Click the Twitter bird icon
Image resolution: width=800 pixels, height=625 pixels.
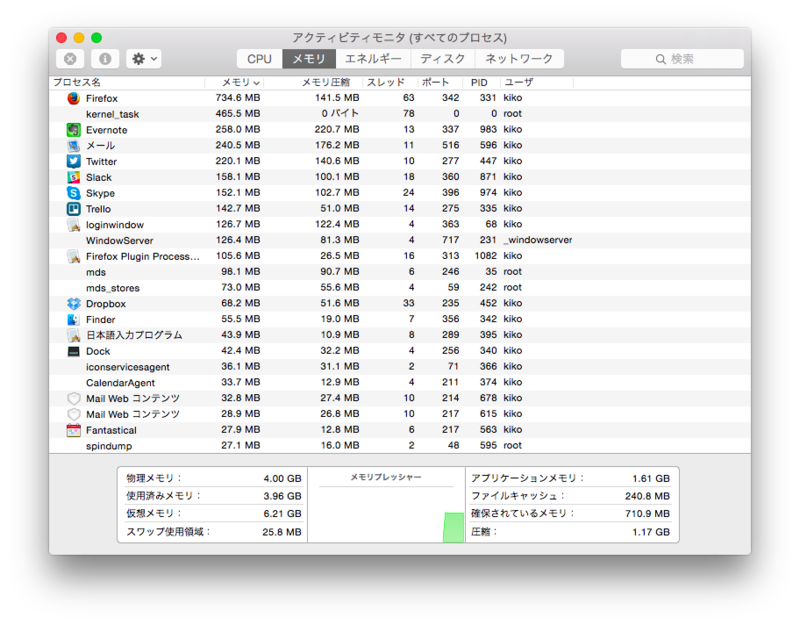(x=73, y=161)
